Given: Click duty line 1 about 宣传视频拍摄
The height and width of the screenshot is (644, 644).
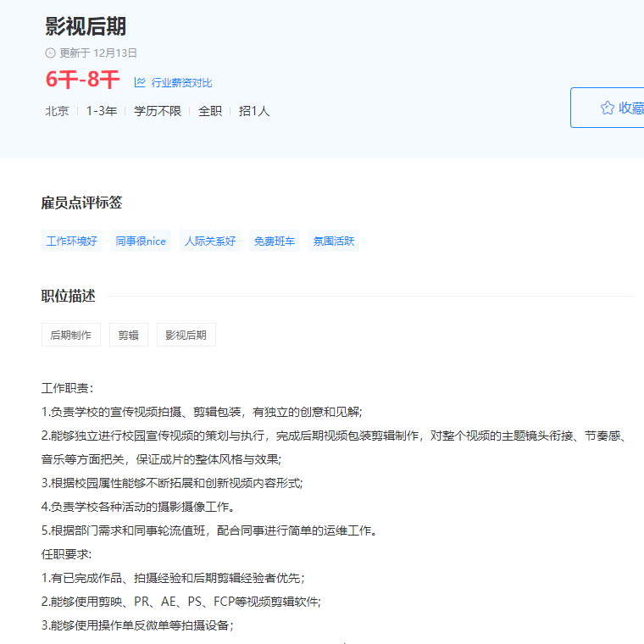Looking at the screenshot, I should [x=202, y=412].
